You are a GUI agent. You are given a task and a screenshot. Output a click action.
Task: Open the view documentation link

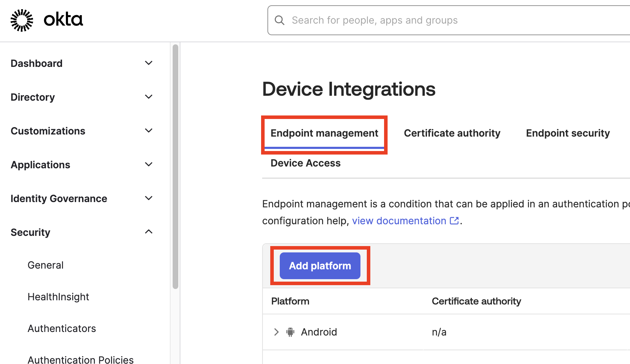[x=399, y=221]
